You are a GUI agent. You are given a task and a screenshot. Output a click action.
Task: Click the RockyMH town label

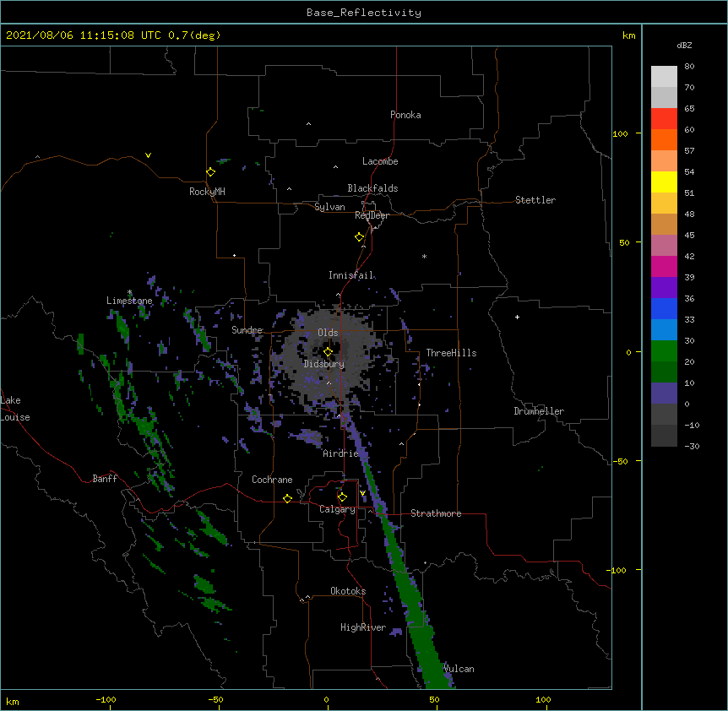point(207,192)
